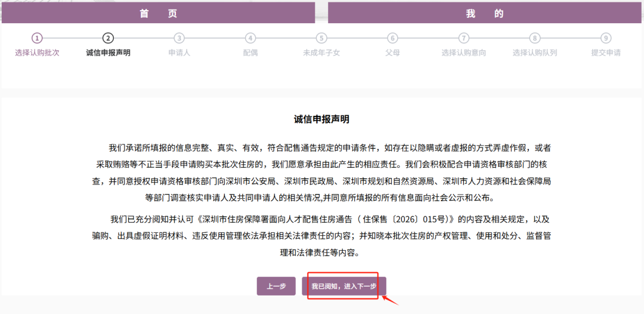Click the 选择认购队列 step label
Screen dimensions: 644x314
pyautogui.click(x=535, y=53)
